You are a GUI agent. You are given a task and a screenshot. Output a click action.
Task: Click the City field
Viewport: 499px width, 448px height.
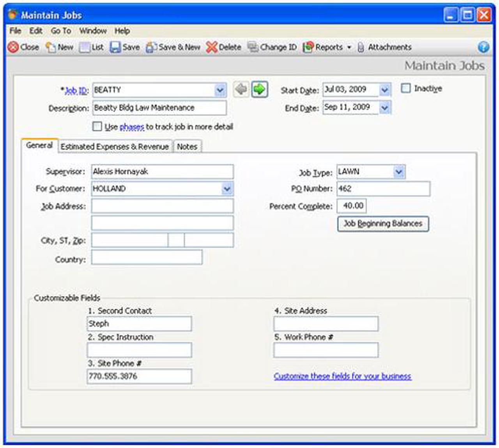tap(130, 240)
